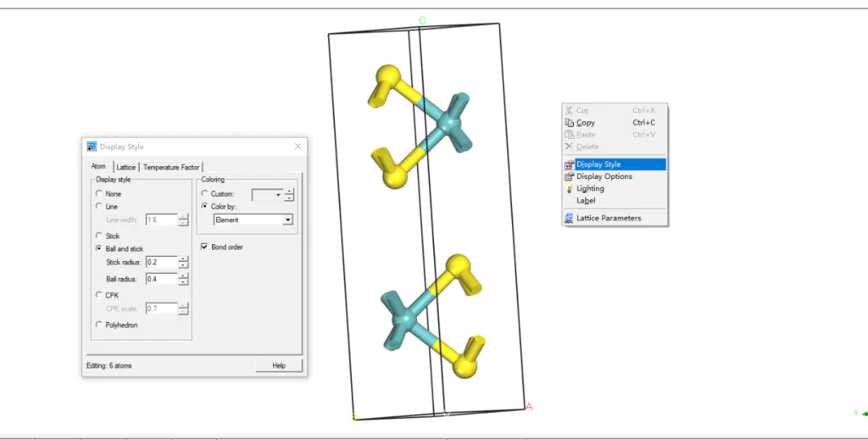Click the CPK scale spinner up arrow

(183, 305)
